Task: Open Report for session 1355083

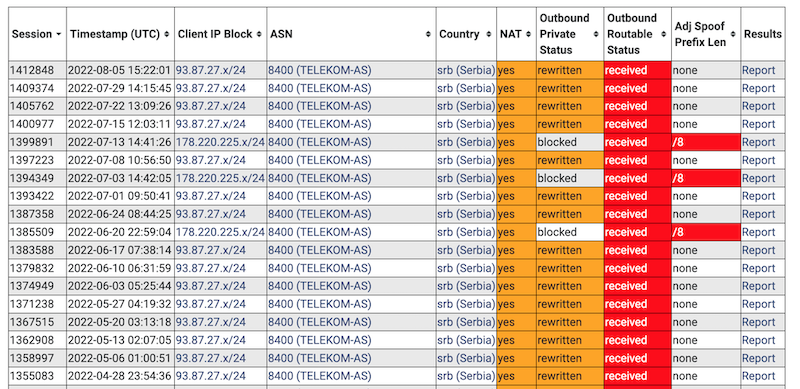Action: click(x=758, y=376)
